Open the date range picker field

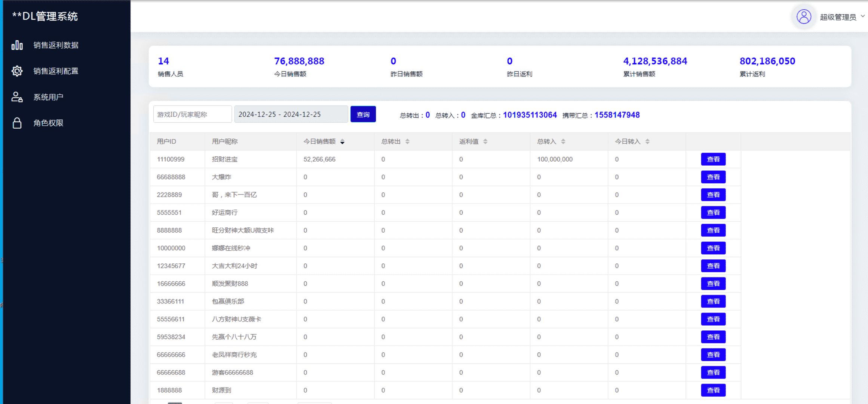[x=291, y=114]
